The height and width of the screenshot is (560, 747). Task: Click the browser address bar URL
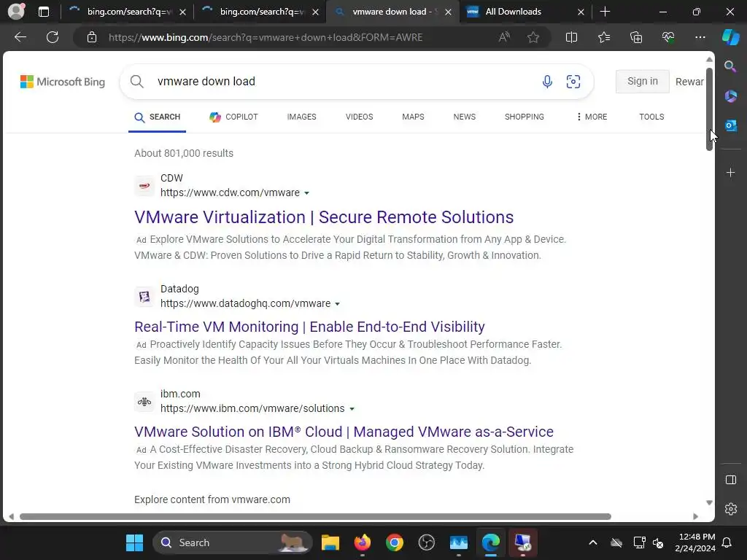click(x=266, y=37)
